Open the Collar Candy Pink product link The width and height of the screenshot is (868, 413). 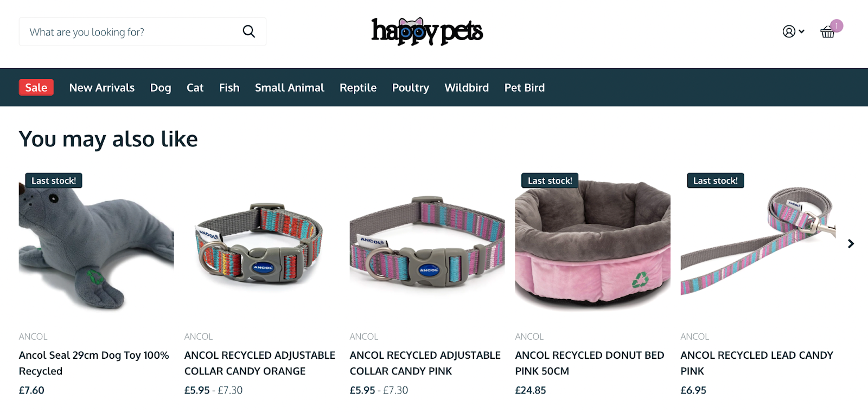pyautogui.click(x=425, y=363)
